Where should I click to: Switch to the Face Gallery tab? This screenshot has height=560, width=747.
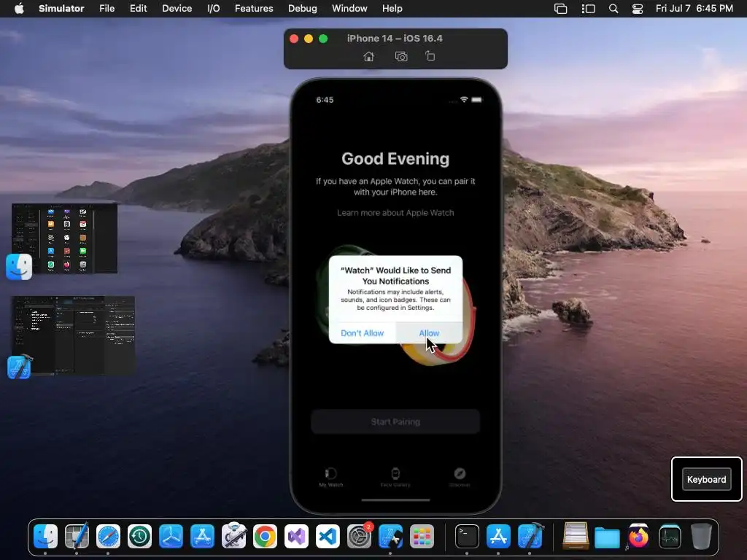(395, 477)
